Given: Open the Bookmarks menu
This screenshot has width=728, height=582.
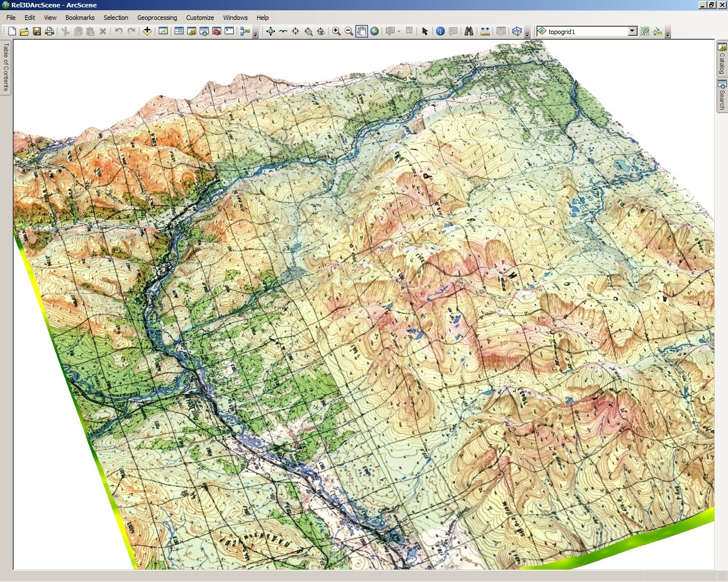Looking at the screenshot, I should pos(80,18).
